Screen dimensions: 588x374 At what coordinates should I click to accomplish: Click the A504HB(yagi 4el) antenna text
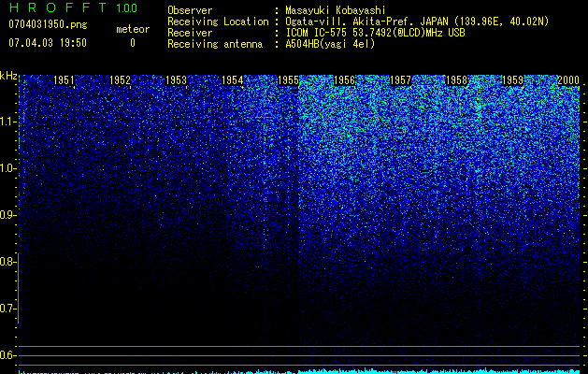coord(330,44)
